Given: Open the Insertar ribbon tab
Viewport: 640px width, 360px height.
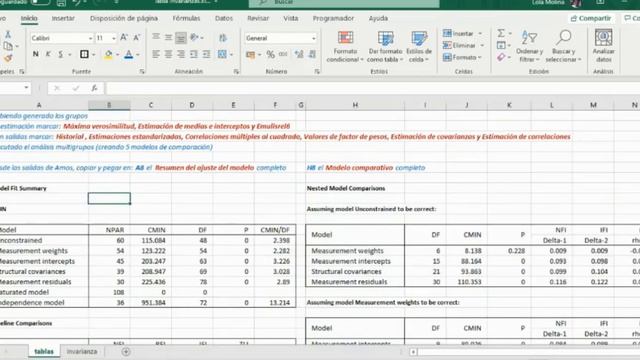Looking at the screenshot, I should [63, 18].
